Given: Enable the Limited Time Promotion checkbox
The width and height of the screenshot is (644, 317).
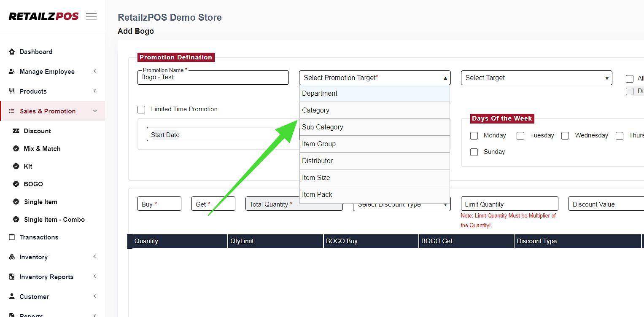Looking at the screenshot, I should 141,110.
